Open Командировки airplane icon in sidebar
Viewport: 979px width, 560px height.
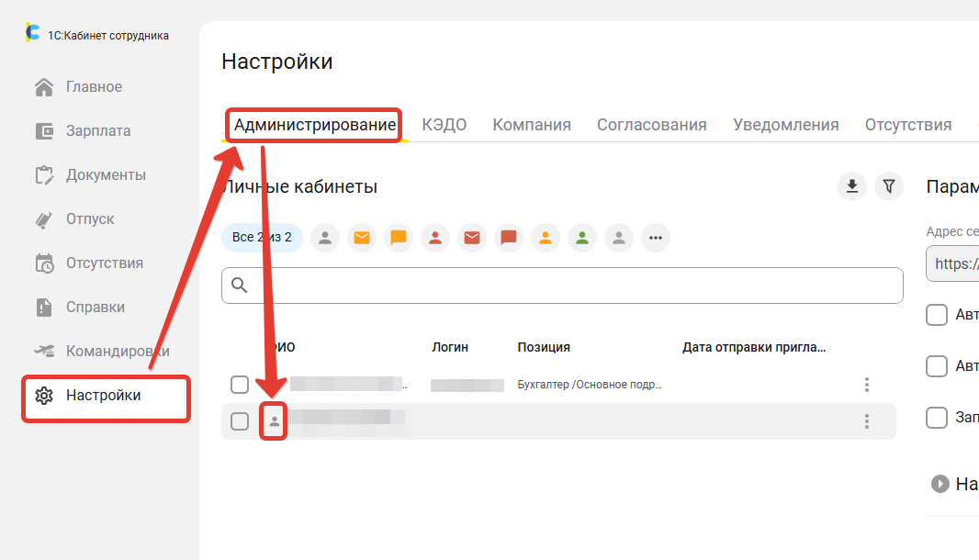coord(44,351)
